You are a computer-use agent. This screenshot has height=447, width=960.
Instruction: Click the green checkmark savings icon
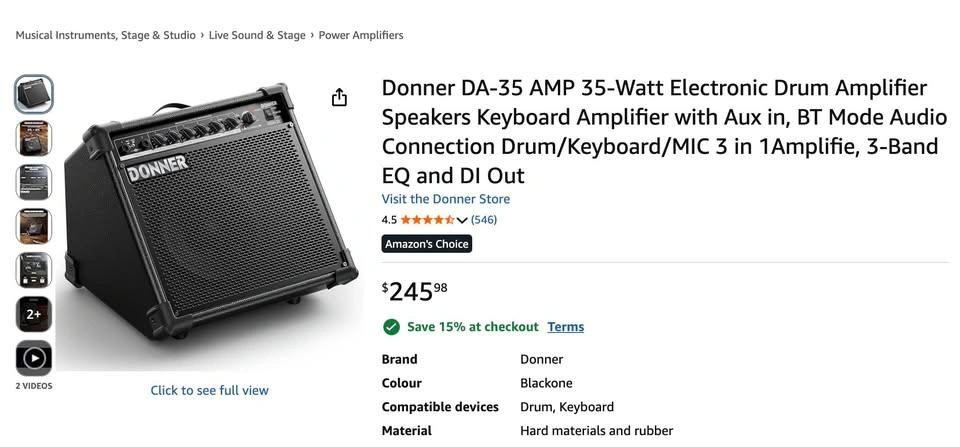coord(391,327)
